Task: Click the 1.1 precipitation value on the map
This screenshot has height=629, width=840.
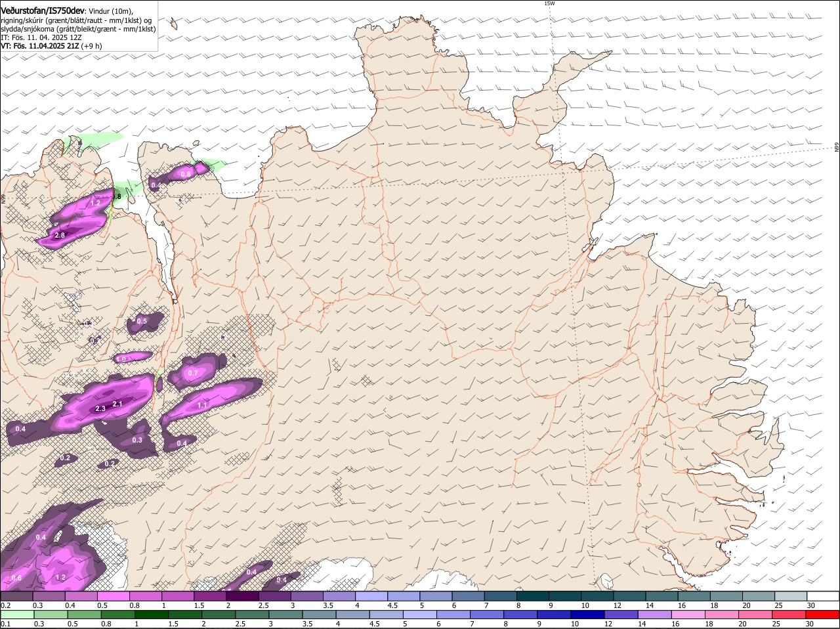Action: 202,406
